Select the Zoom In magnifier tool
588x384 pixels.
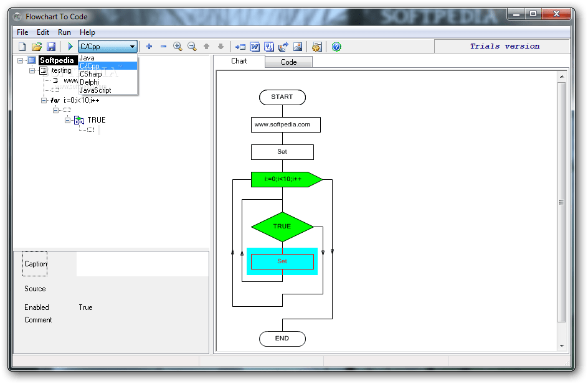pyautogui.click(x=178, y=46)
